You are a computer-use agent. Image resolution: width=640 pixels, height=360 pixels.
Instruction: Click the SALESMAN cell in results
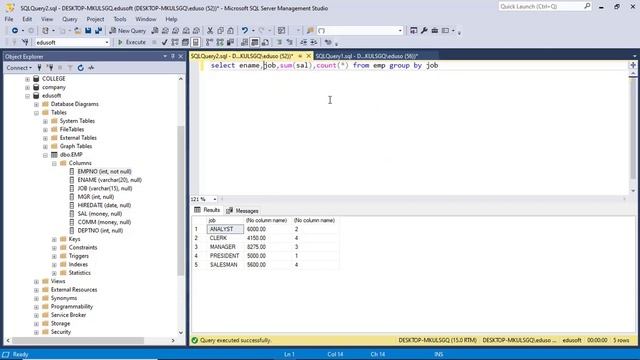[x=225, y=265]
